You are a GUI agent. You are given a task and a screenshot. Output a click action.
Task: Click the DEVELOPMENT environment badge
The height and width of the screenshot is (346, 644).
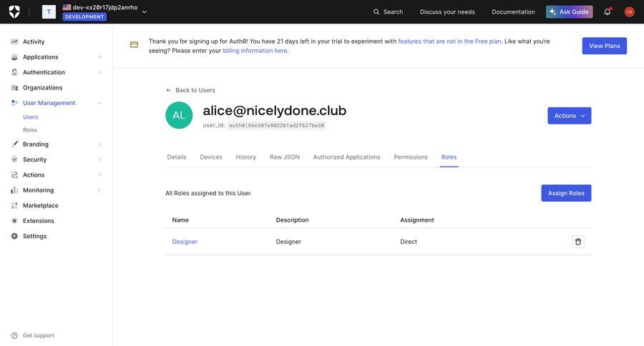[84, 17]
